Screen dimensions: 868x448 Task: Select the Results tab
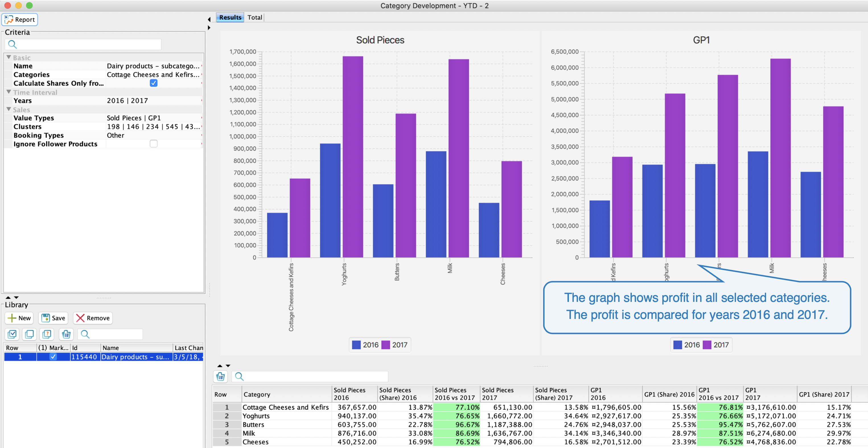(x=230, y=18)
